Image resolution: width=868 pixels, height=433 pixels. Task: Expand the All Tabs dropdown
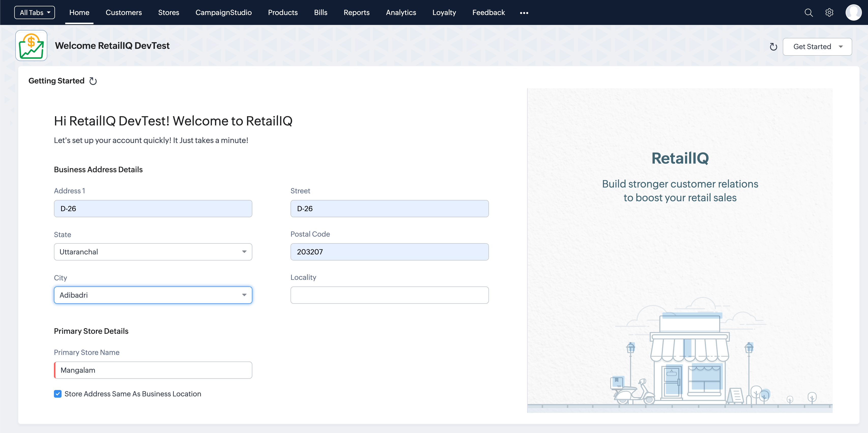click(34, 12)
